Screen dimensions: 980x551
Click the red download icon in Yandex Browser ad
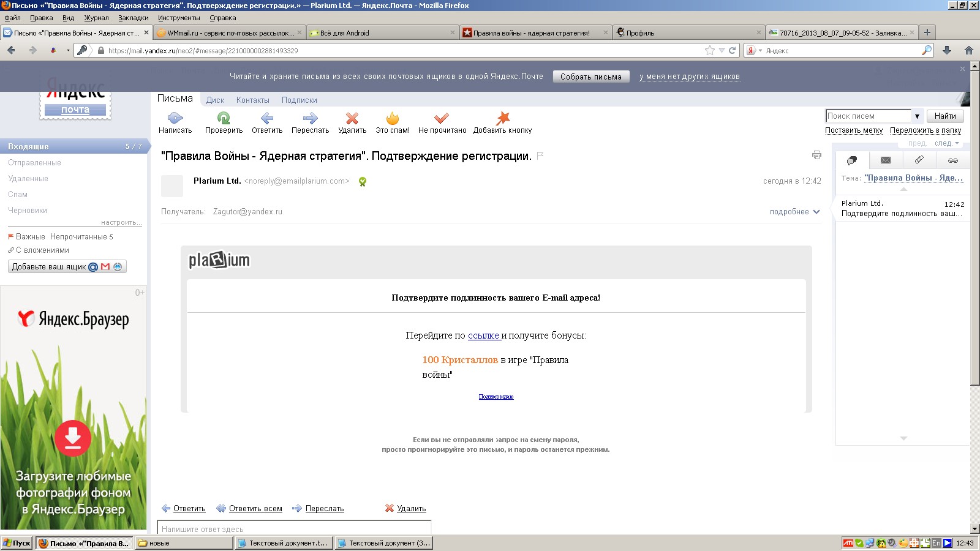pyautogui.click(x=73, y=438)
